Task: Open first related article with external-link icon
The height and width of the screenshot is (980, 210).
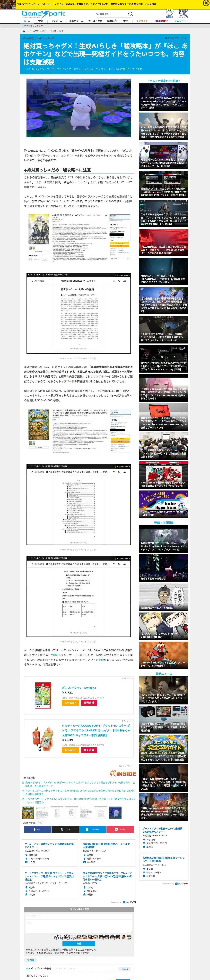Action: 80,784
